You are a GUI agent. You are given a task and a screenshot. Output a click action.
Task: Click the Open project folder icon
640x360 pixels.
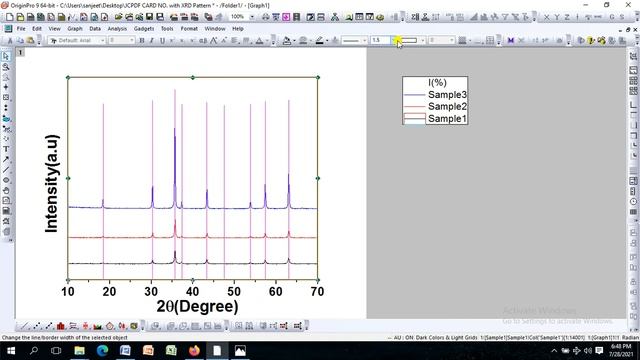118,17
